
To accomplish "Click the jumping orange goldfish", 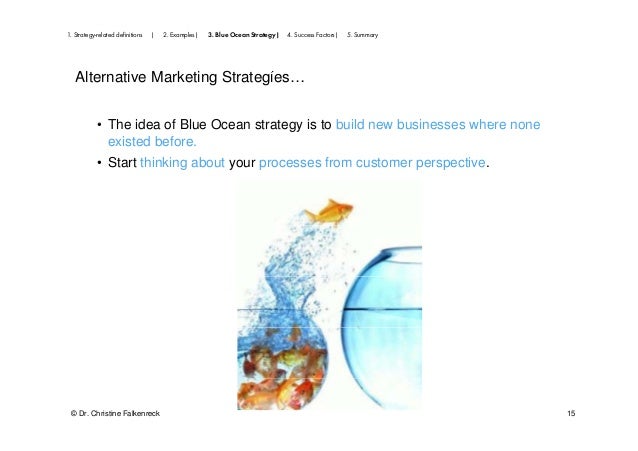I will coord(330,212).
